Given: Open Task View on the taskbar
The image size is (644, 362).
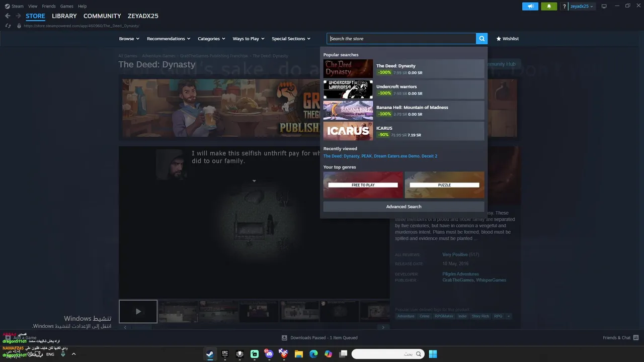Looking at the screenshot, I should click(x=343, y=354).
